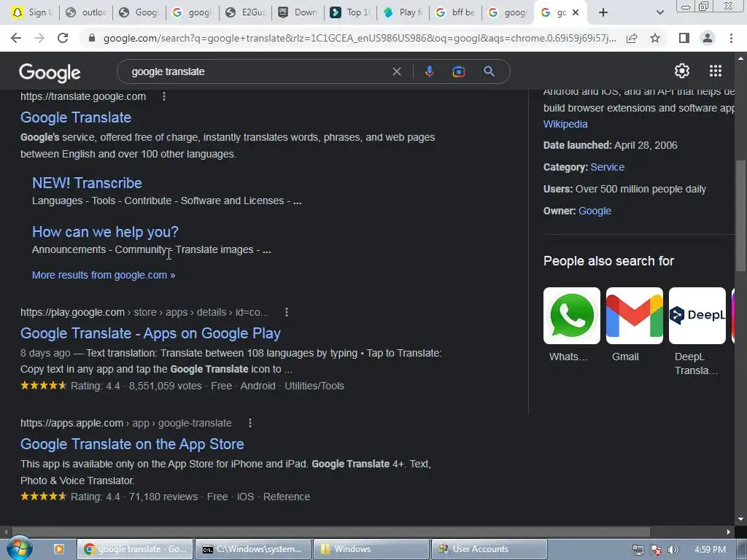Switch to the bff be tab
The height and width of the screenshot is (560, 747).
pyautogui.click(x=455, y=12)
